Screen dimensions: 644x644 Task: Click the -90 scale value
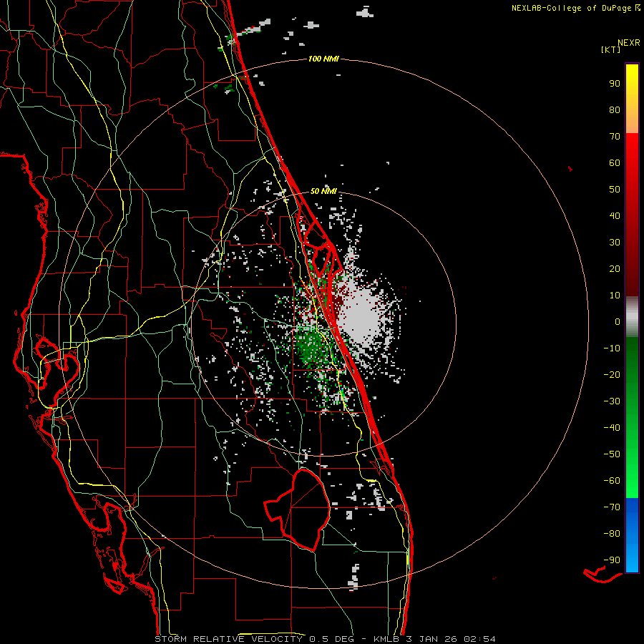pos(612,560)
